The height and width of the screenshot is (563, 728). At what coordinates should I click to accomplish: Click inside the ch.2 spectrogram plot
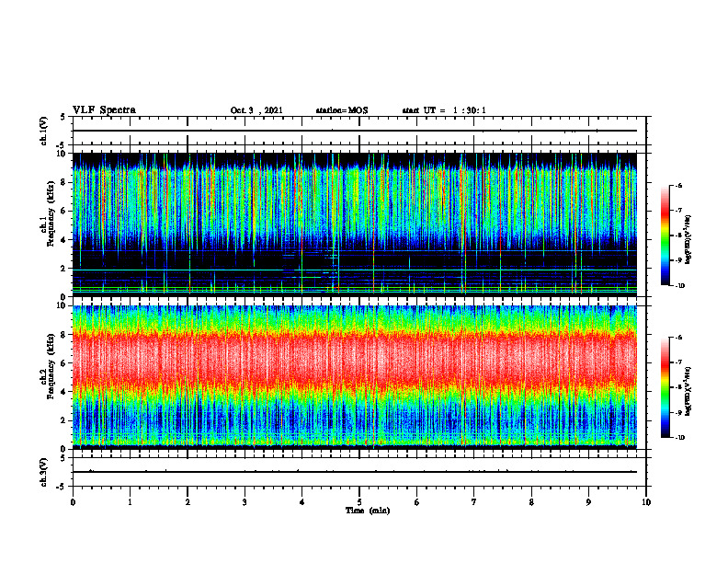355,377
